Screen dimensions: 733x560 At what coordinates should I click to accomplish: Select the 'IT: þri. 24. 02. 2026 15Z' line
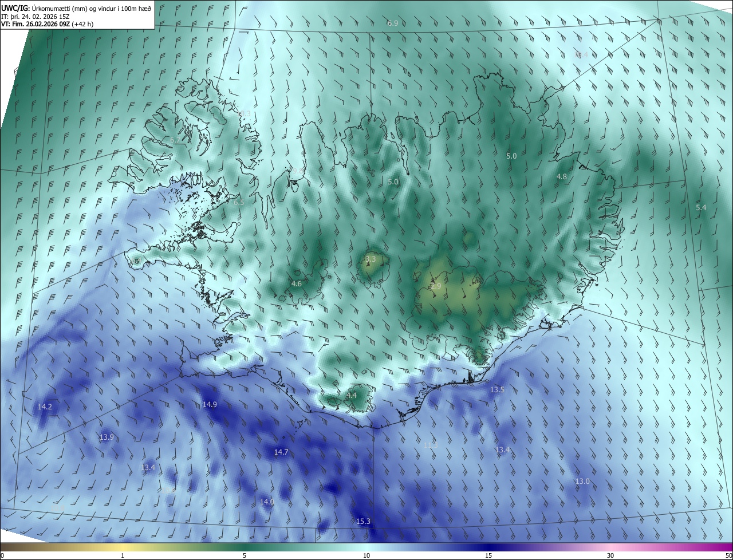[36, 17]
